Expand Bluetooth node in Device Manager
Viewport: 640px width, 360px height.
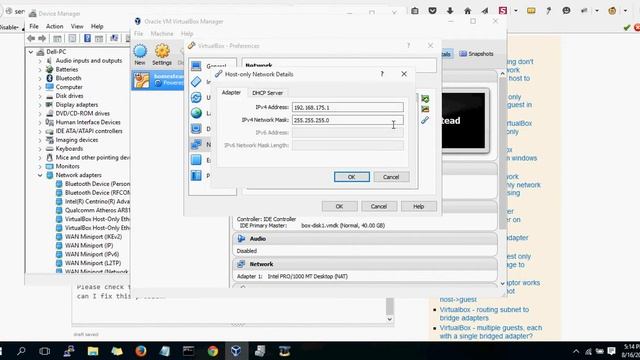[x=40, y=78]
